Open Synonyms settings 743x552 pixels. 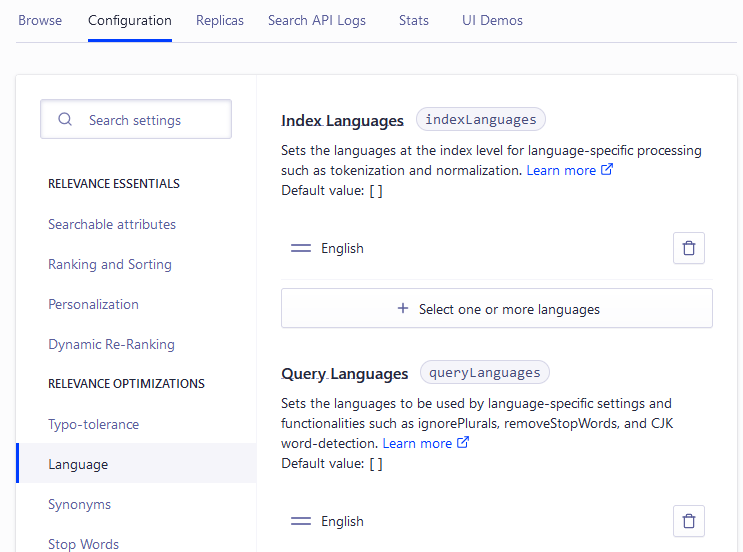point(79,505)
